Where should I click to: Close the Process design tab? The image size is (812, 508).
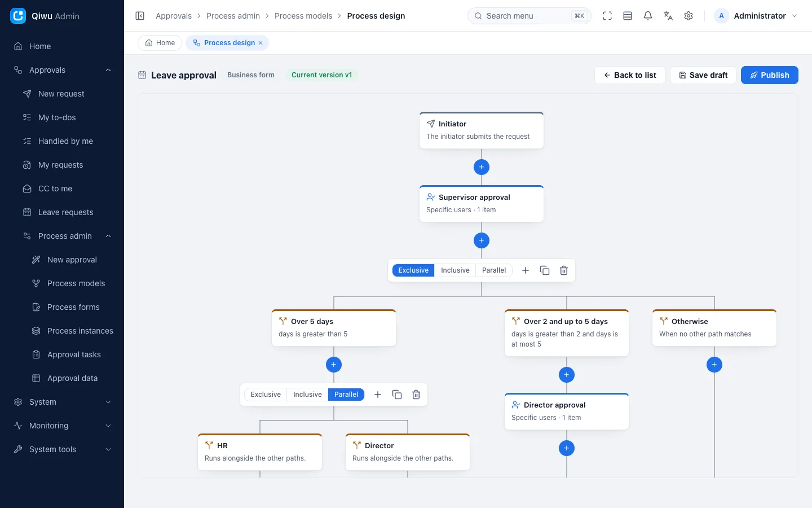pos(261,43)
